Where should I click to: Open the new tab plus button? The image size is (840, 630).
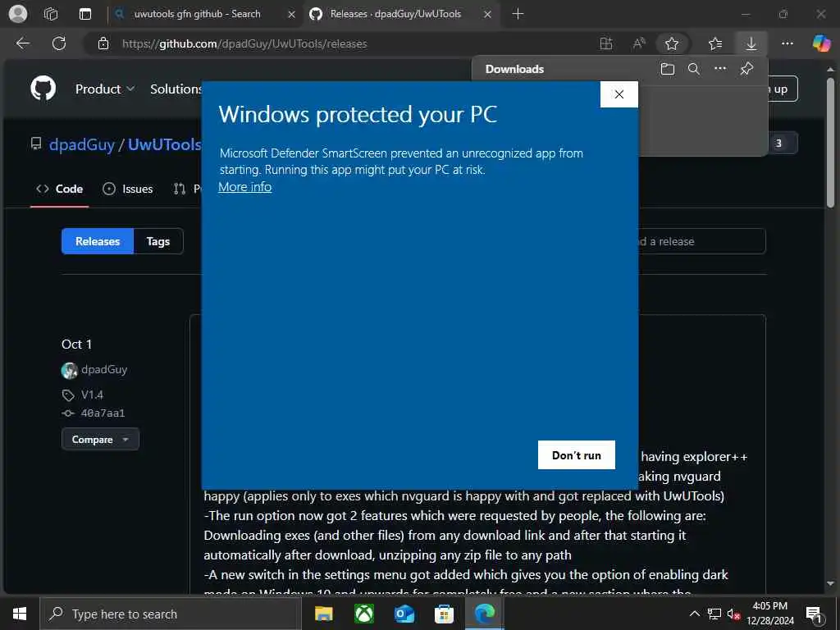tap(518, 14)
